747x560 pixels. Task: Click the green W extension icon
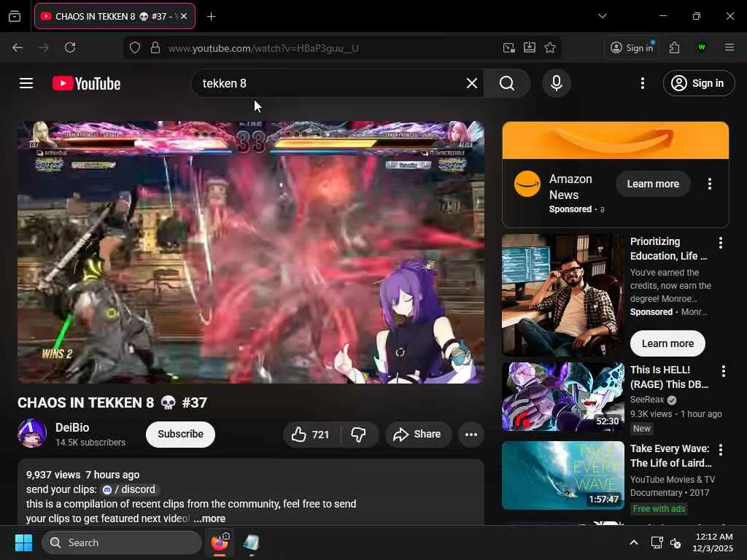point(701,47)
